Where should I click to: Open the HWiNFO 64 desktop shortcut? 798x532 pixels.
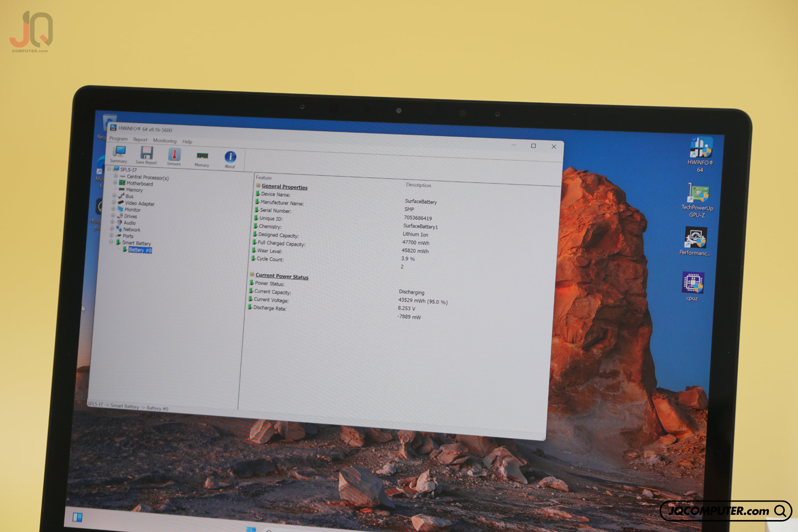[701, 154]
